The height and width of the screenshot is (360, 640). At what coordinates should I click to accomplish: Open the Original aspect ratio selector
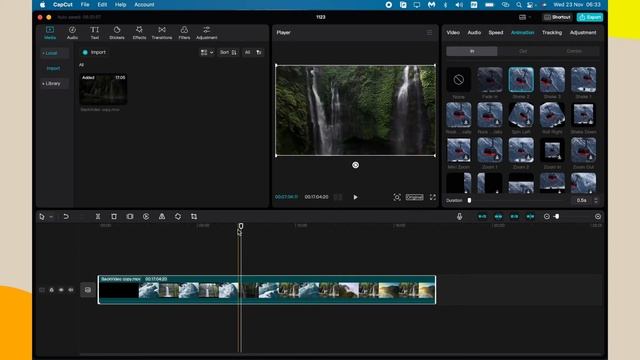[x=414, y=197]
